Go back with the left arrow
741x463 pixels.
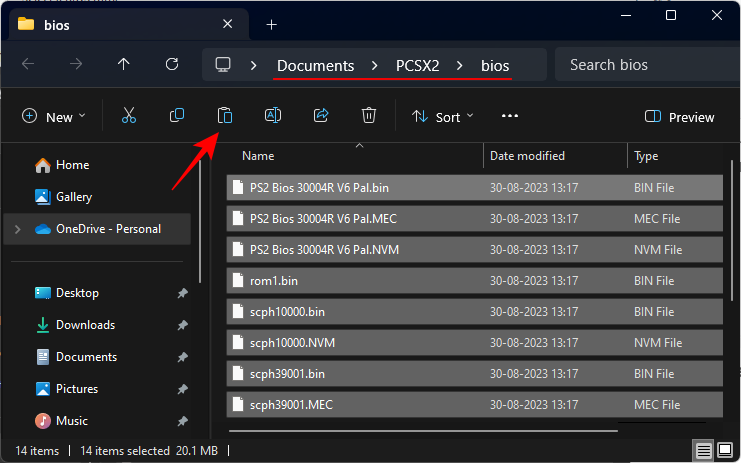pyautogui.click(x=28, y=64)
